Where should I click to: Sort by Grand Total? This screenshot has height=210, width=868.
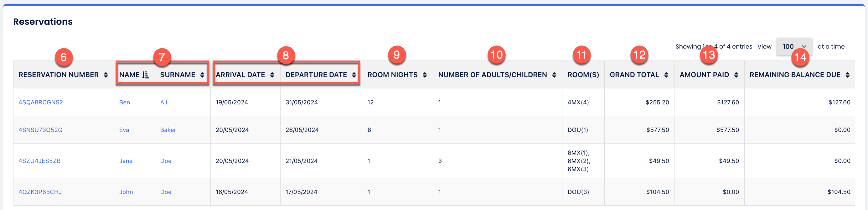[x=666, y=75]
